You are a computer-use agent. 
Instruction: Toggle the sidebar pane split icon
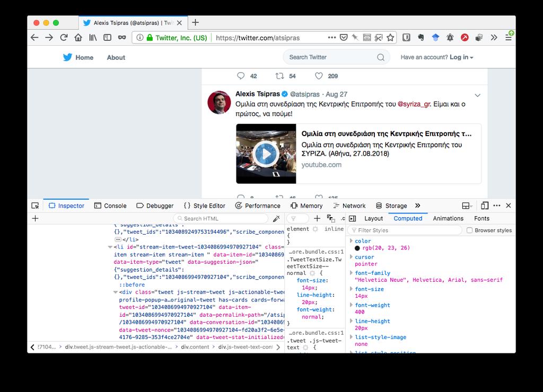click(x=353, y=218)
